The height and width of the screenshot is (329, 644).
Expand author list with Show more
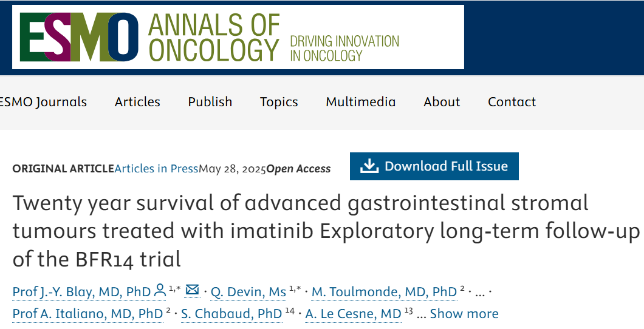[464, 314]
